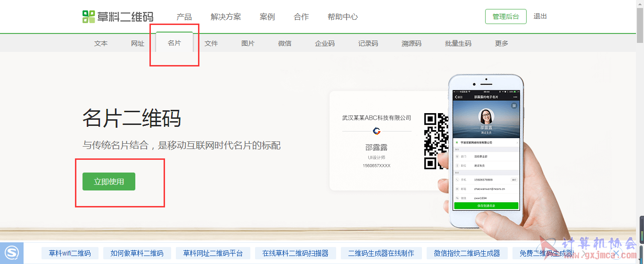This screenshot has width=644, height=264.
Task: Open the 草料wifi二维码 suggestion link
Action: pyautogui.click(x=70, y=253)
